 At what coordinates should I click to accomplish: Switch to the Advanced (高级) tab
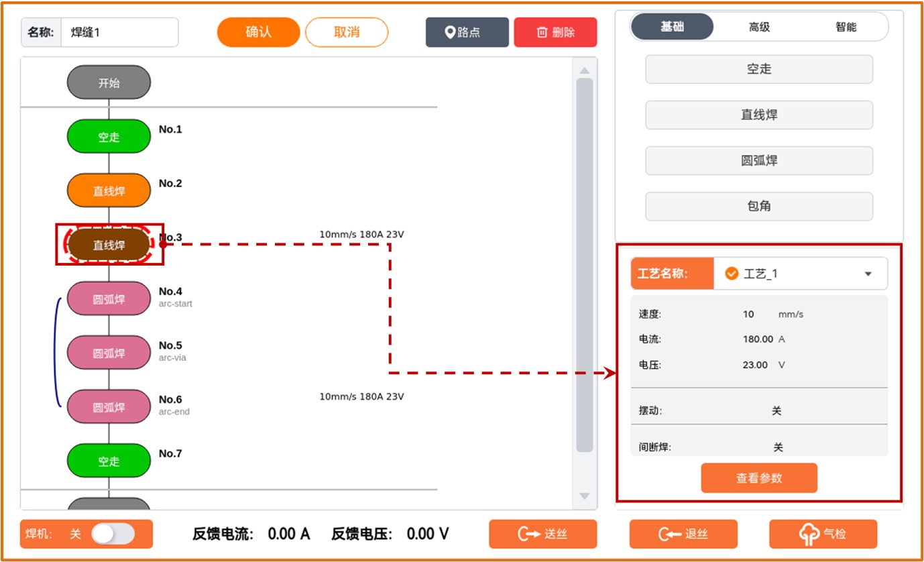tap(759, 27)
